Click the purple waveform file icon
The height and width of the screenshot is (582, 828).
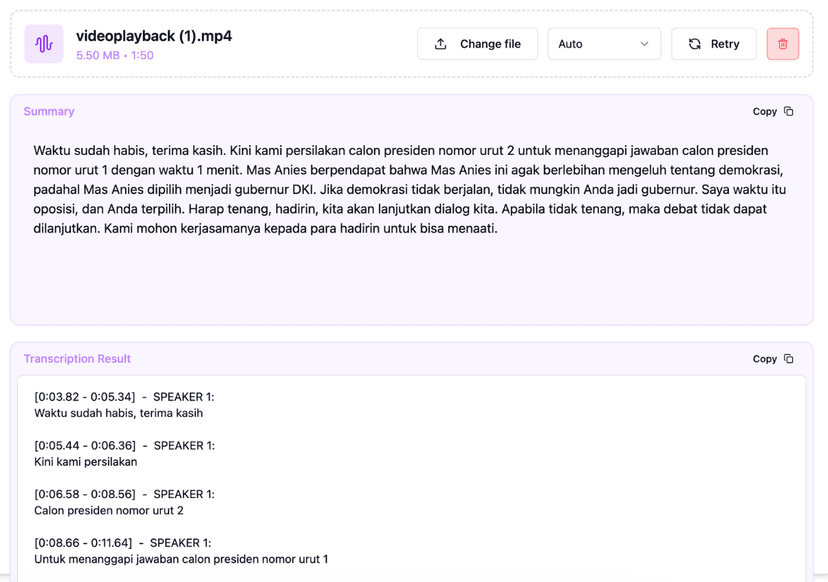coord(41,43)
